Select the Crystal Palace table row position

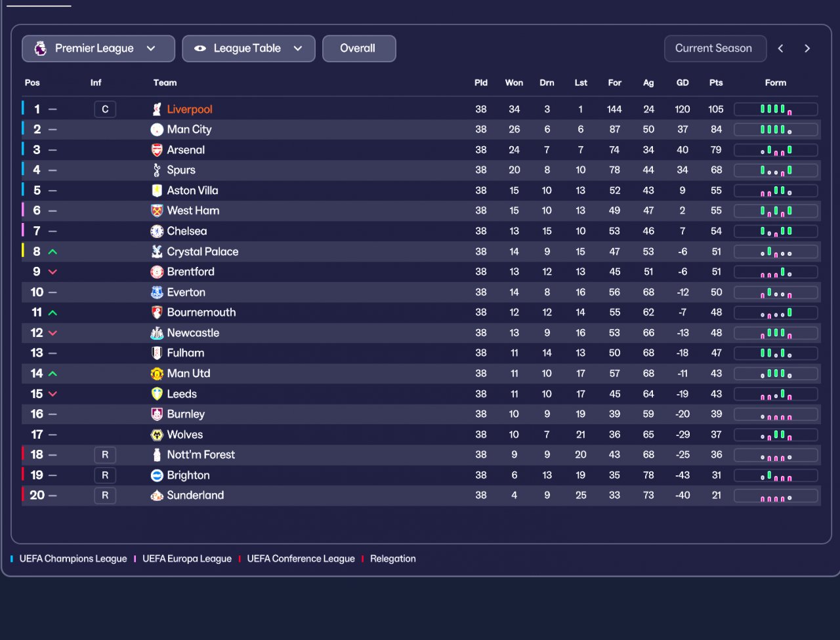coord(37,252)
